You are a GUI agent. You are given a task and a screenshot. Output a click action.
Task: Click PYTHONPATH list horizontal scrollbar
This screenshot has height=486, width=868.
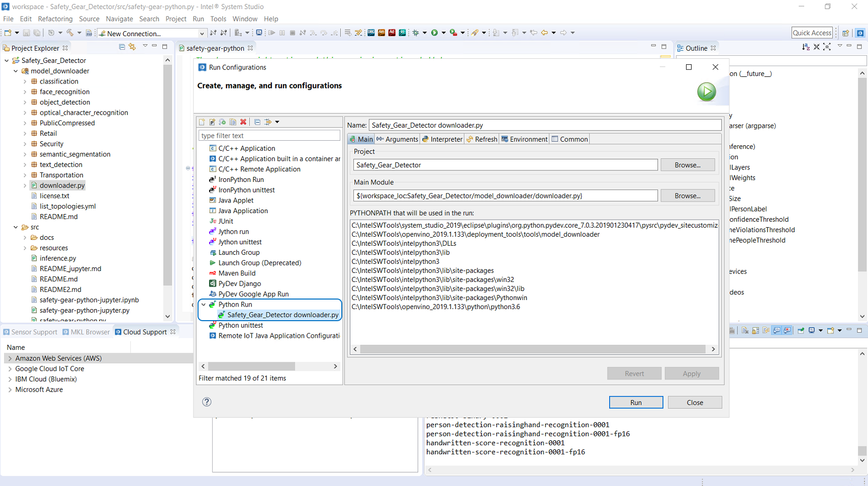pyautogui.click(x=533, y=349)
